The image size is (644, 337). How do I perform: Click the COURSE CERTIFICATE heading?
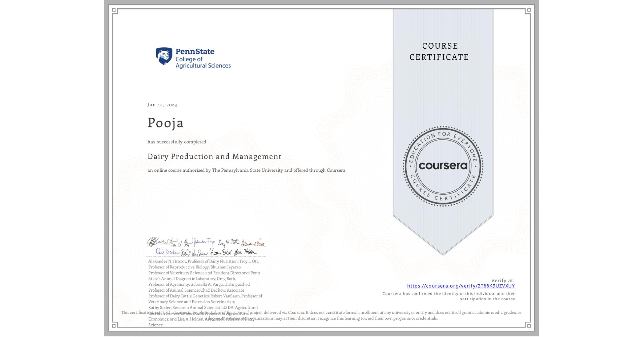[x=439, y=51]
